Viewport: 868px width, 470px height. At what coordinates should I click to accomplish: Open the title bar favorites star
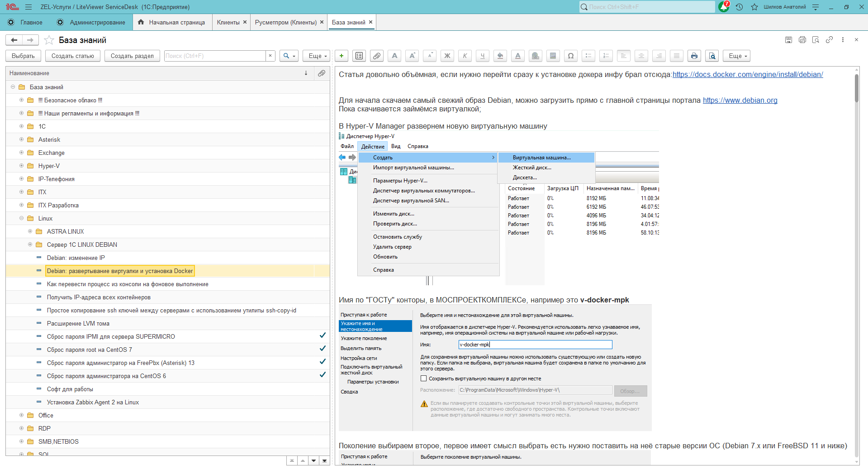(754, 7)
